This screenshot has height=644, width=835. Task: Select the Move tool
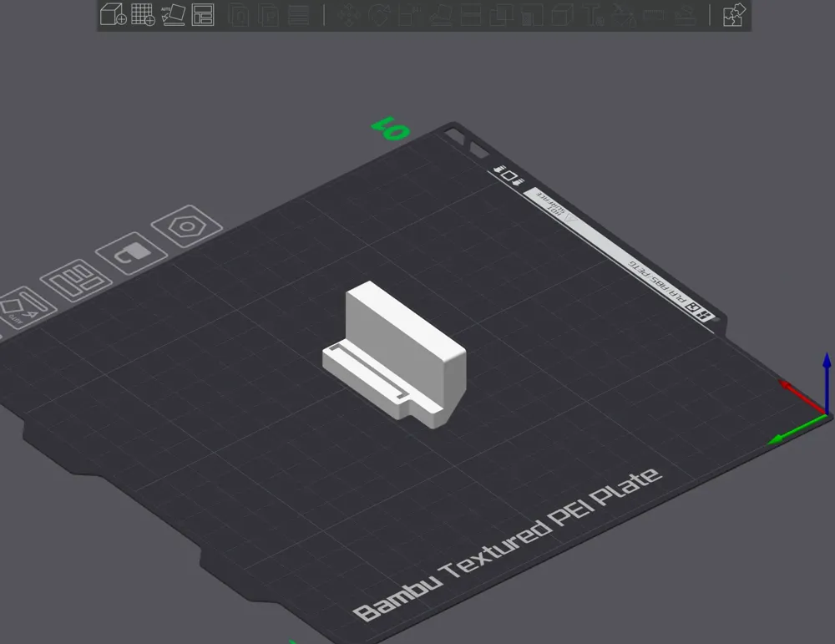[x=349, y=15]
